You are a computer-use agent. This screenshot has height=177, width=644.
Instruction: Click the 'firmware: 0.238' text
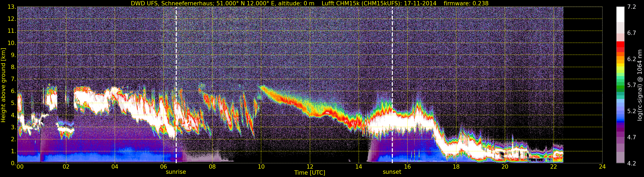click(x=466, y=3)
